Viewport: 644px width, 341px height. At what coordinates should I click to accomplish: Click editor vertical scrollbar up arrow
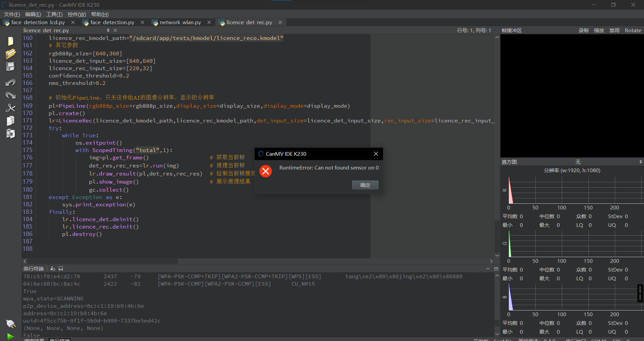(497, 37)
